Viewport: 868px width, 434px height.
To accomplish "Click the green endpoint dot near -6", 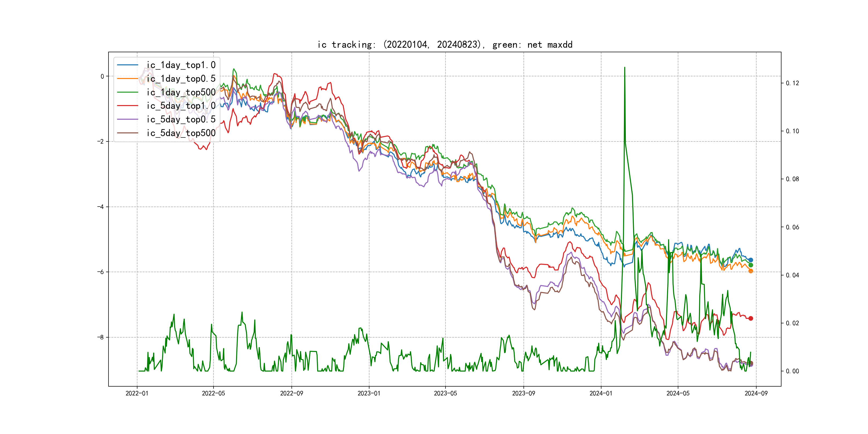I will coord(751,265).
